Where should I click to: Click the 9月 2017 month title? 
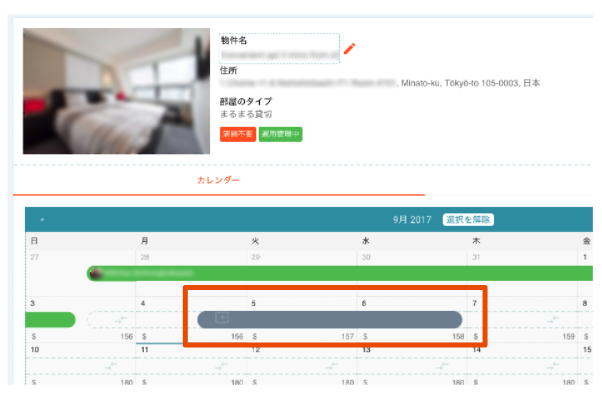[x=412, y=220]
